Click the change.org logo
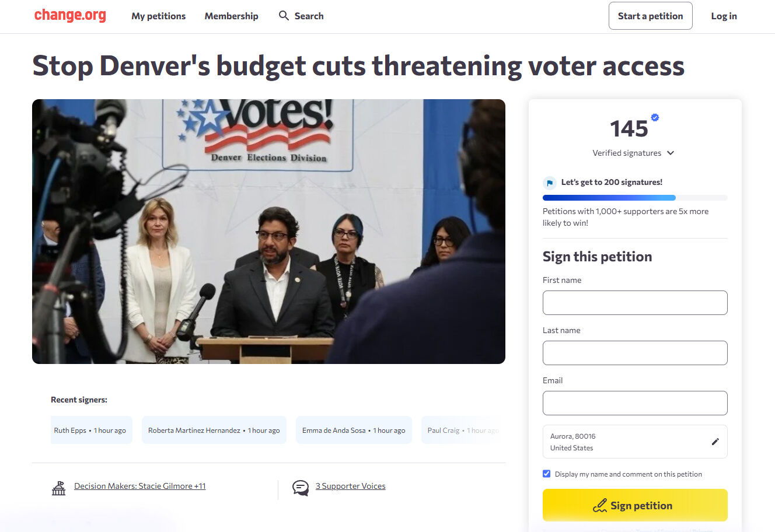The image size is (775, 532). (x=70, y=16)
